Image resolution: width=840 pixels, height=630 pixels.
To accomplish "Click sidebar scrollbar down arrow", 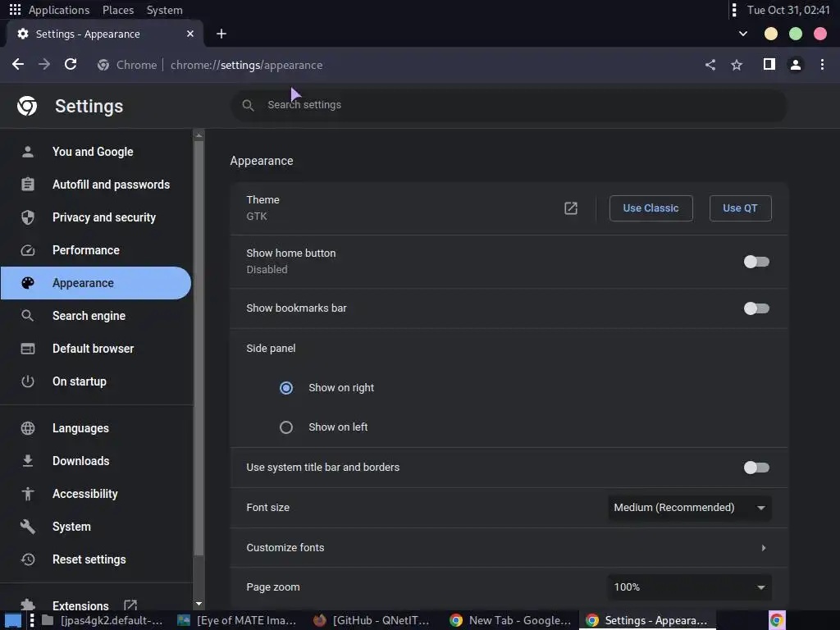I will (x=199, y=604).
